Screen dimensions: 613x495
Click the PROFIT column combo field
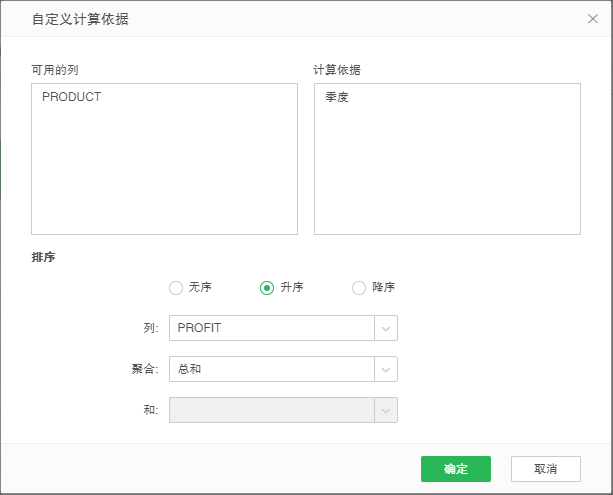271,328
